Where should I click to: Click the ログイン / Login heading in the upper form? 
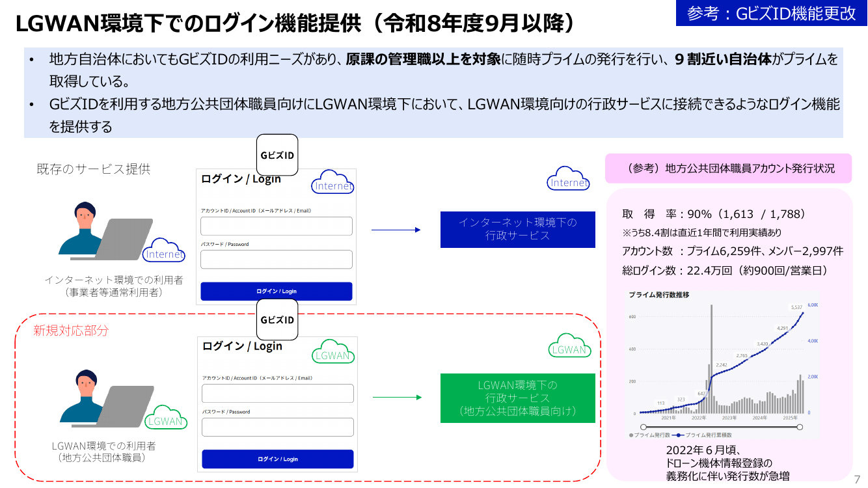(x=241, y=179)
